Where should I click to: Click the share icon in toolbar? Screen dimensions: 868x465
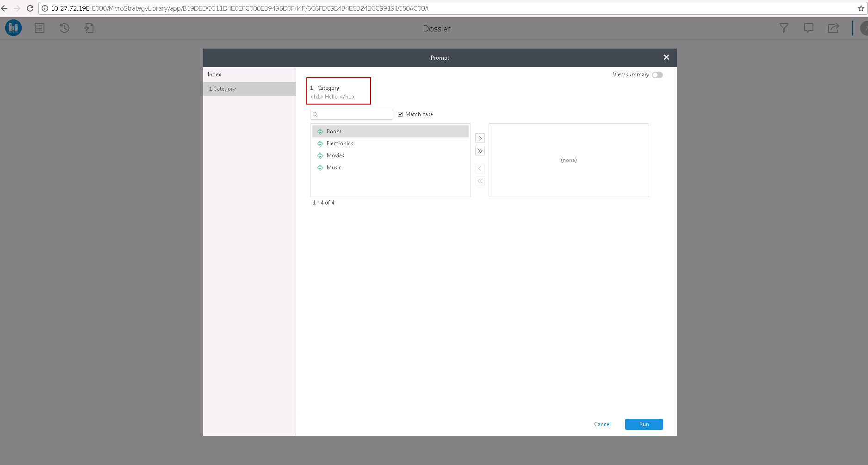point(833,28)
